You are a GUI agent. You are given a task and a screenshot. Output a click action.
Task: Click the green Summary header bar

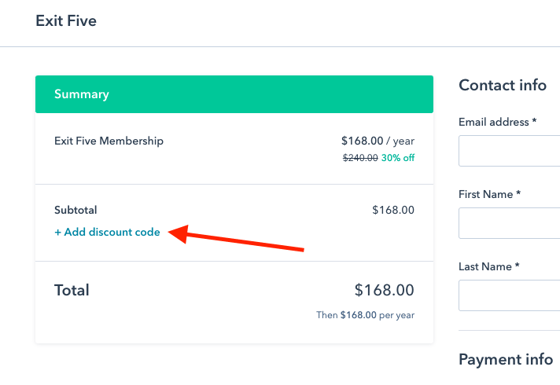(x=234, y=94)
